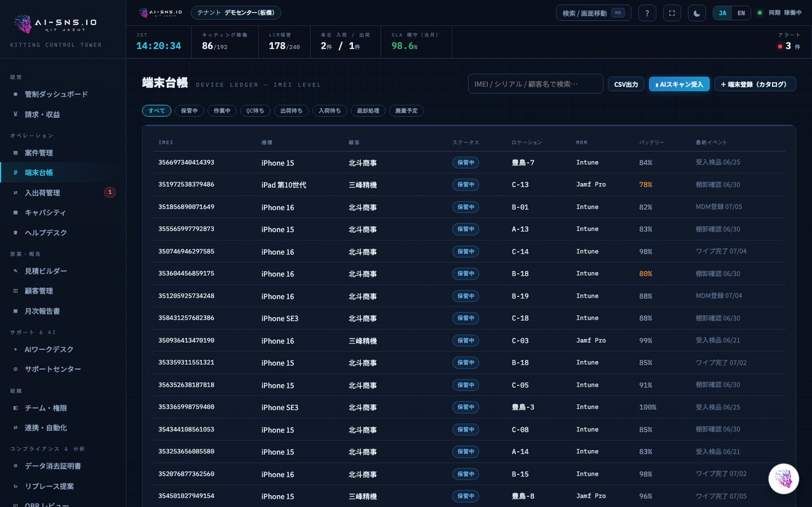Click the 入出荷管理 badge showing 1
Screen dimensions: 812x507
point(110,192)
